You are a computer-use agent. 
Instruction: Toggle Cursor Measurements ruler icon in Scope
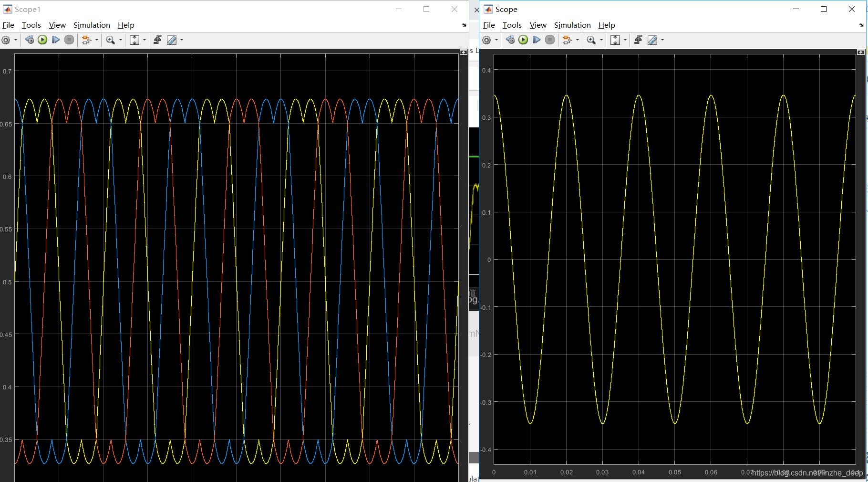pos(652,40)
